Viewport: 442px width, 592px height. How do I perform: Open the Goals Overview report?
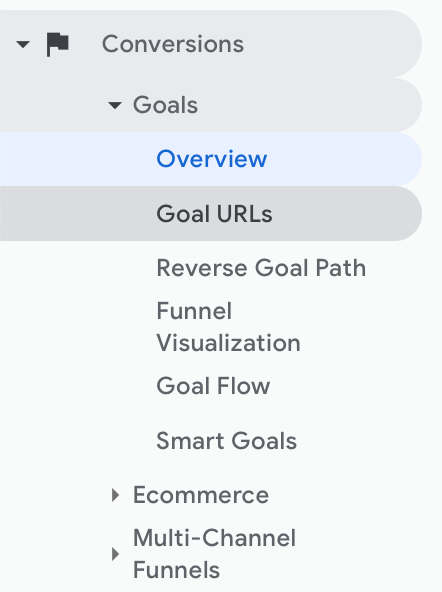pos(212,159)
